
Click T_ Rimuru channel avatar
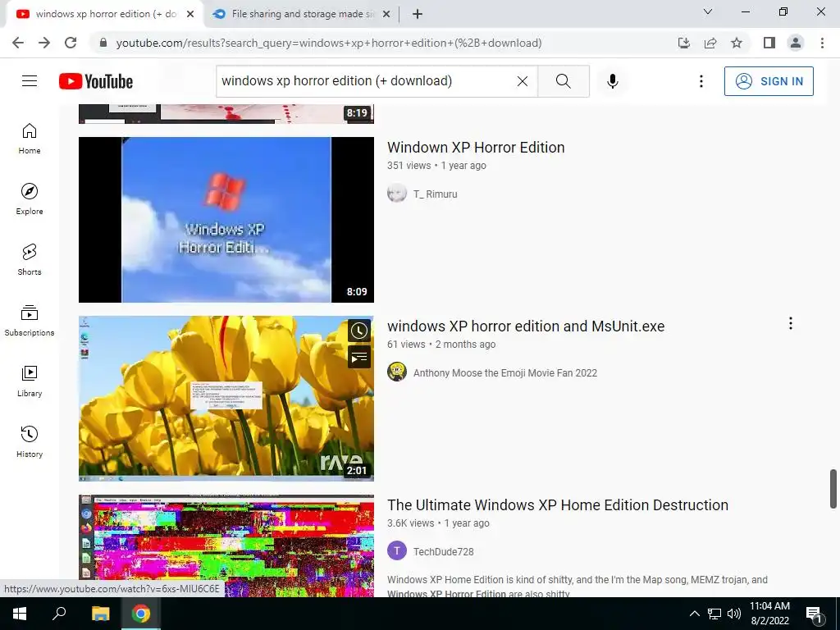[x=397, y=194]
